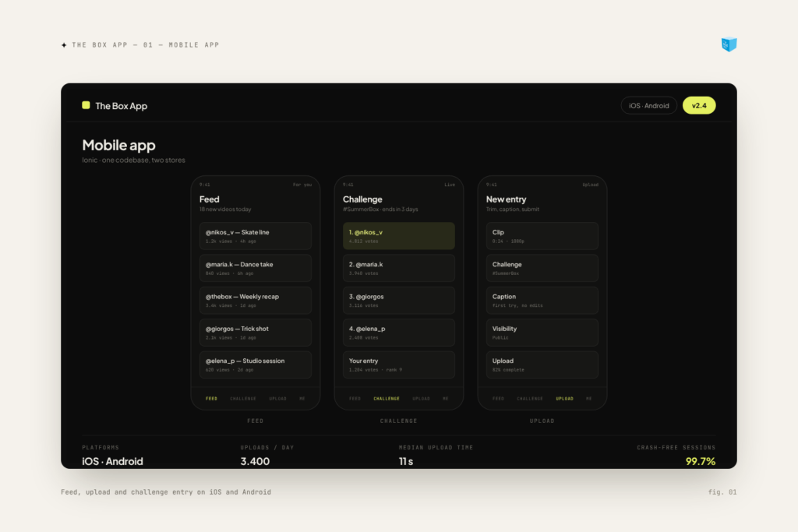This screenshot has width=798, height=532.
Task: Click the PLATFORMS stat label
Action: (101, 448)
